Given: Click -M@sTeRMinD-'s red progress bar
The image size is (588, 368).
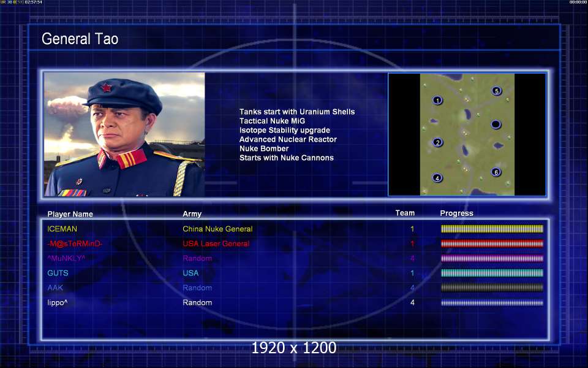Looking at the screenshot, I should pyautogui.click(x=492, y=243).
